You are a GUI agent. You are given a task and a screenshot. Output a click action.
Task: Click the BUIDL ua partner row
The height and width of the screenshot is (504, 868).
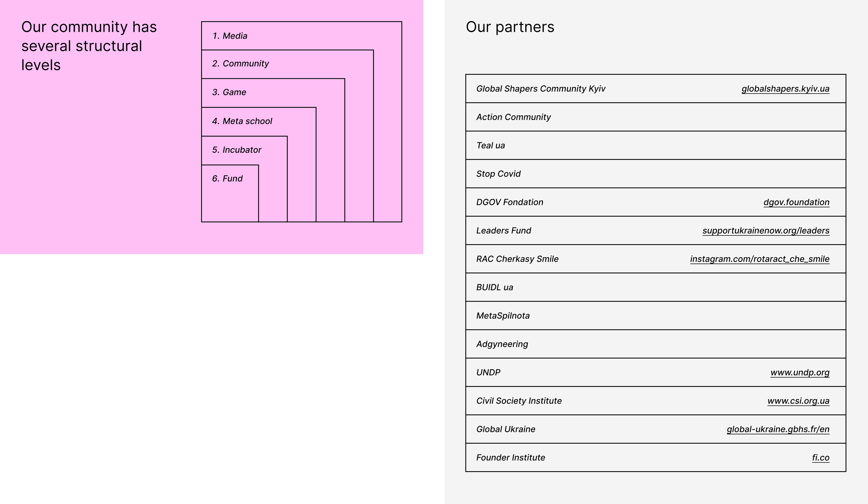point(656,287)
